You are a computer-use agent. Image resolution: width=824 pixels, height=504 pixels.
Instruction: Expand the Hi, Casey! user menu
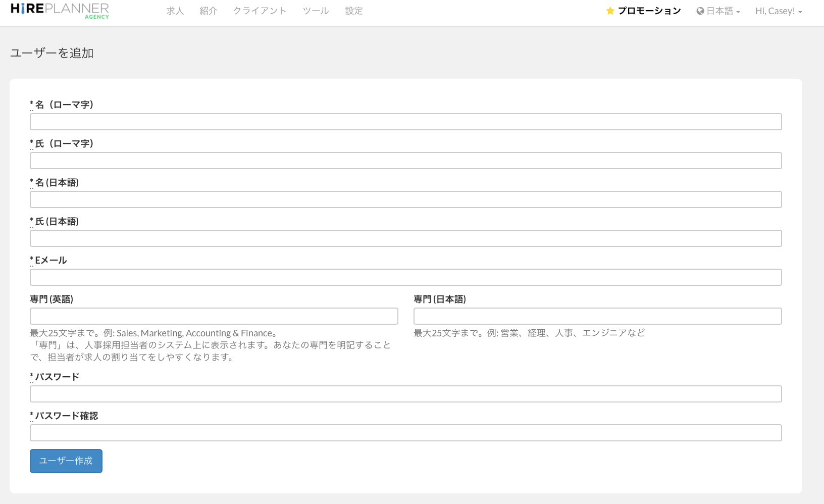tap(778, 11)
